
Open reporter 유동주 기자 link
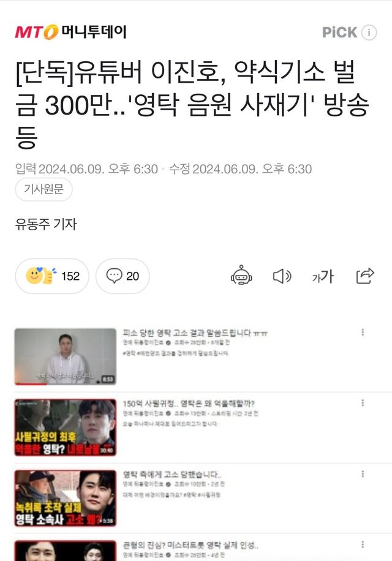[x=46, y=224]
